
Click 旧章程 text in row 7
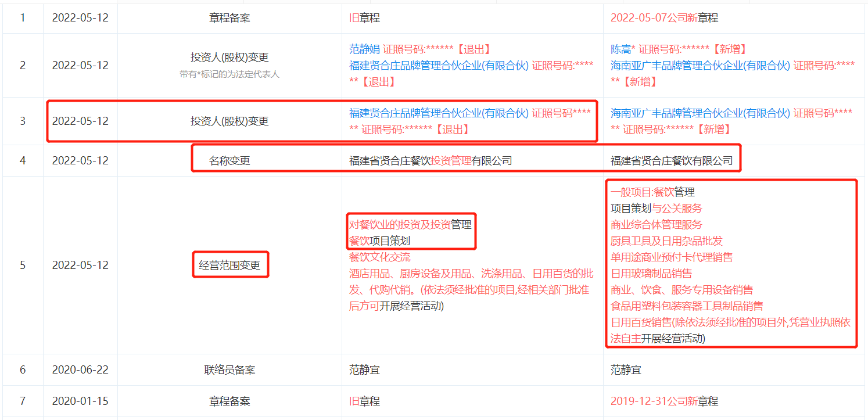click(364, 401)
